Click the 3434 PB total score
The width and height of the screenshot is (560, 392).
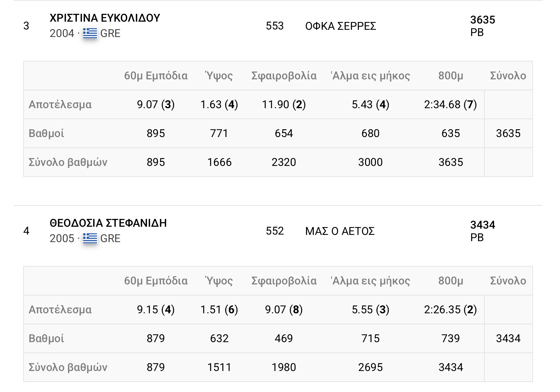(482, 231)
